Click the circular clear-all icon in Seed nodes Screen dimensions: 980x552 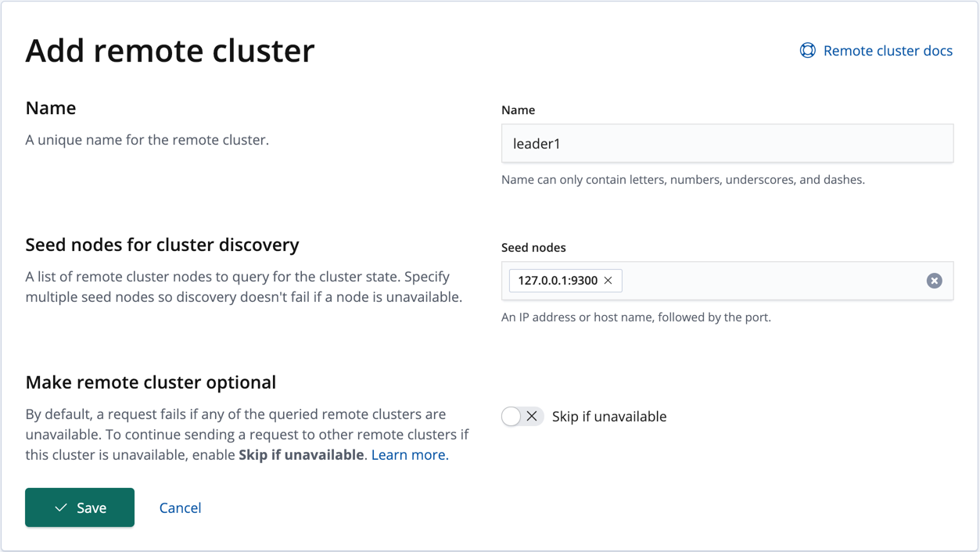click(934, 280)
